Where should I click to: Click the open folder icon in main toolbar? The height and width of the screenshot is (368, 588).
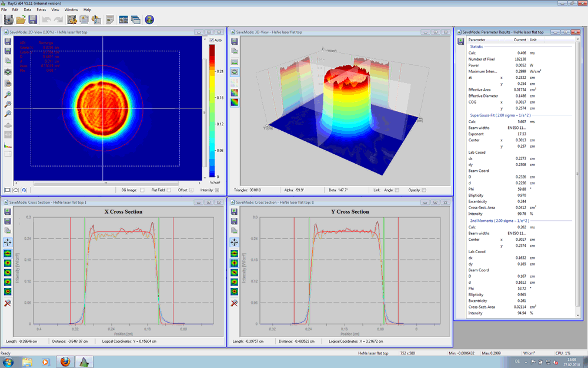[21, 20]
